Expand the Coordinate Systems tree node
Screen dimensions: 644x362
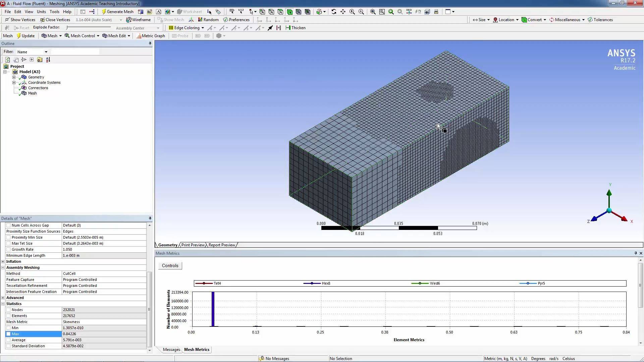14,82
